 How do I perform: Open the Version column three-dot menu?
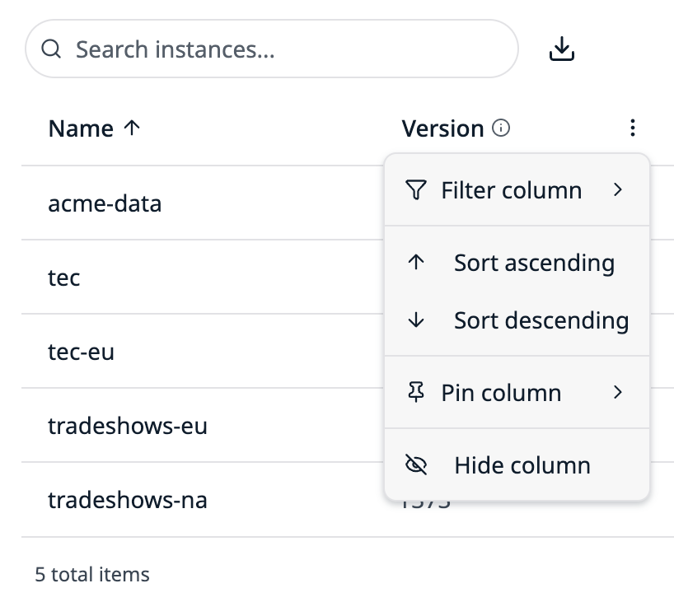pyautogui.click(x=632, y=128)
